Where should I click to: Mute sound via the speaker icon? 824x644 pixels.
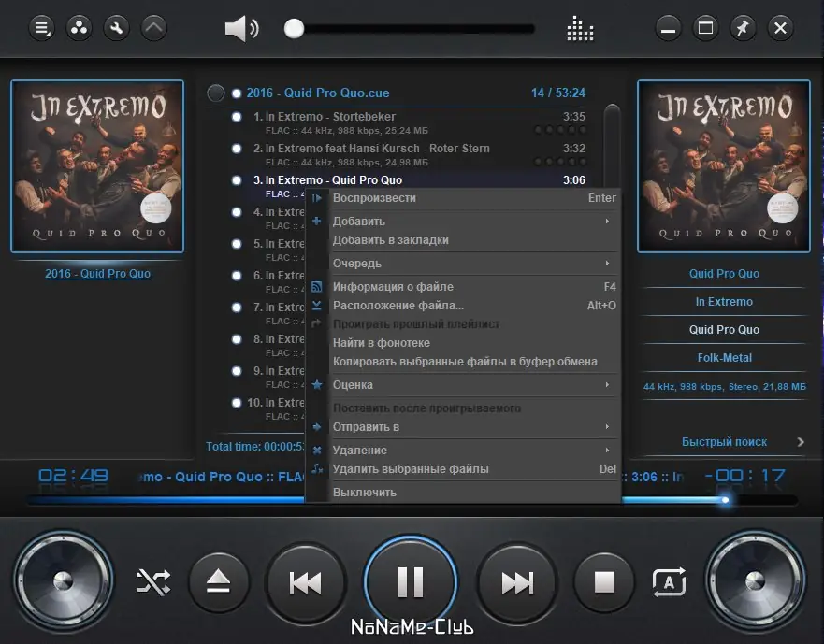pos(241,28)
